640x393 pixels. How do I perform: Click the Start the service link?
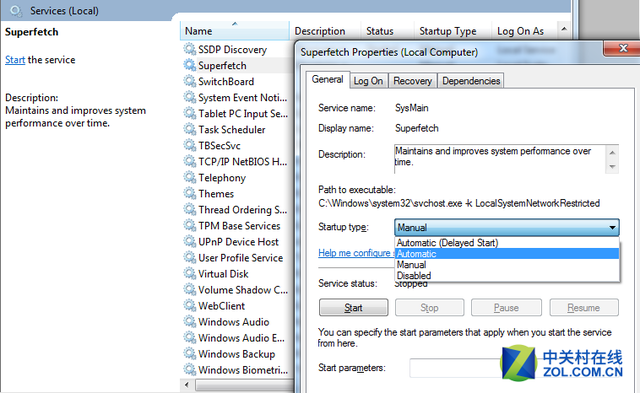(x=15, y=60)
